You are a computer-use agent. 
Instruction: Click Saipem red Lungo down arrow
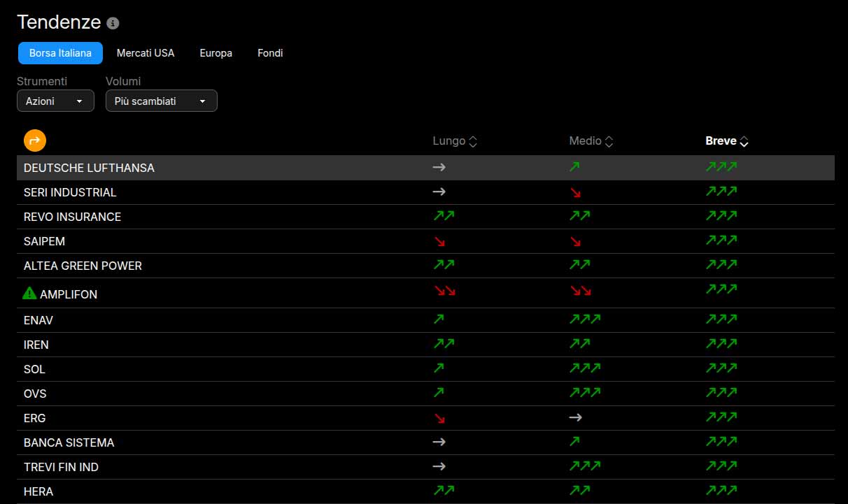pyautogui.click(x=439, y=241)
